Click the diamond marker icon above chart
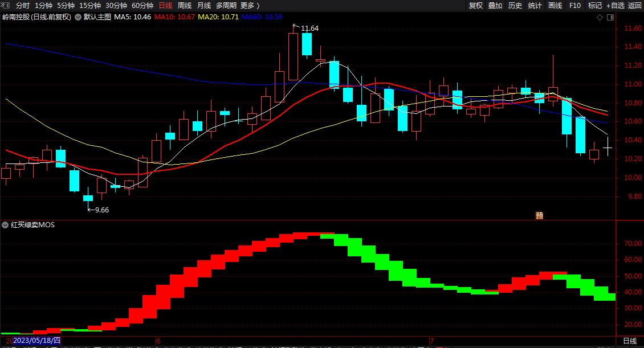Viewport: 644px width, 348px height. point(600,17)
